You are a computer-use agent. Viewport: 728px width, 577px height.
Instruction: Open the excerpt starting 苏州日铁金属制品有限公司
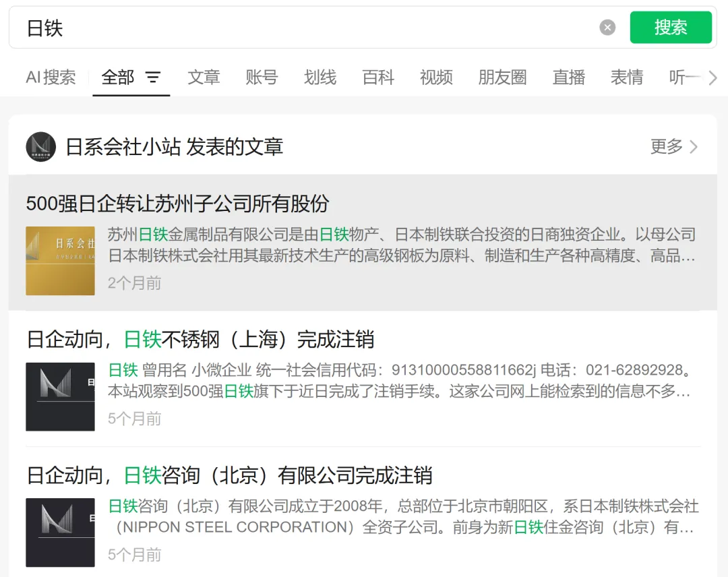click(402, 245)
